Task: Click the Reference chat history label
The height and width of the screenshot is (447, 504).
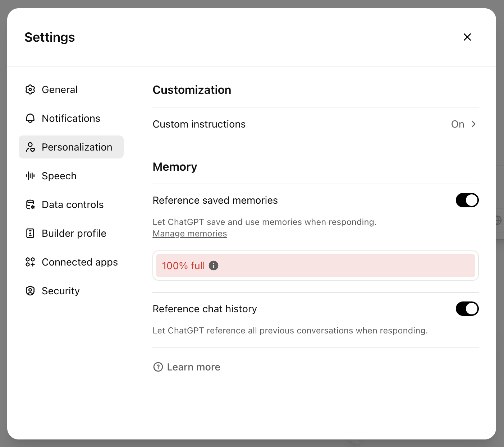Action: tap(205, 309)
